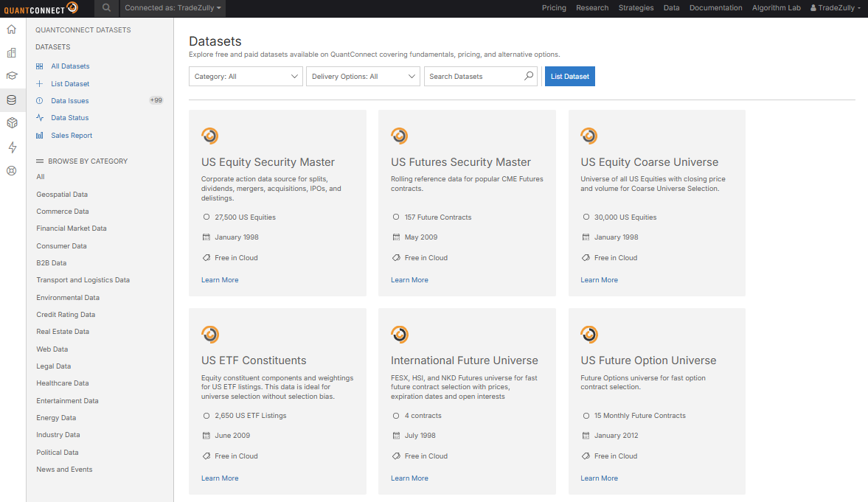Open the cube icon in sidebar
Screen dimensions: 868x502
coord(12,123)
